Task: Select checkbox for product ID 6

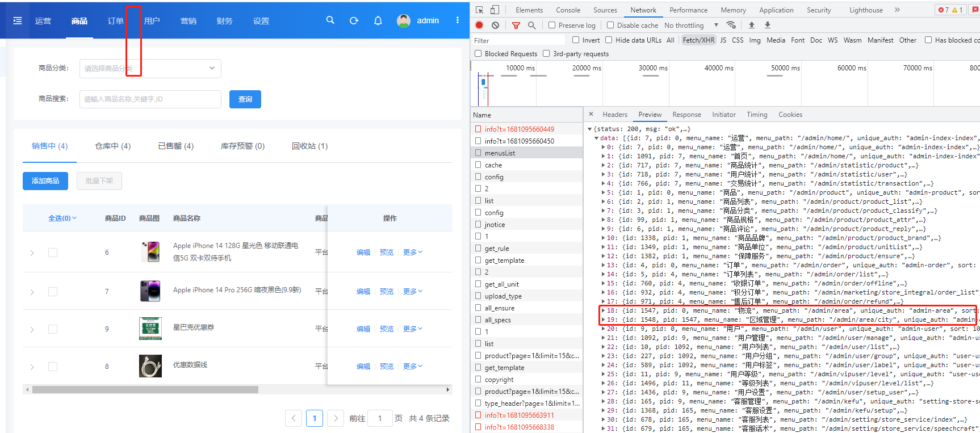Action: coord(53,253)
